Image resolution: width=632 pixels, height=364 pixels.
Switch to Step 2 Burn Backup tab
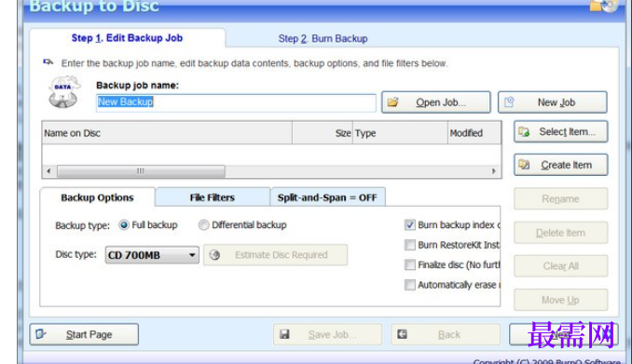click(x=323, y=39)
